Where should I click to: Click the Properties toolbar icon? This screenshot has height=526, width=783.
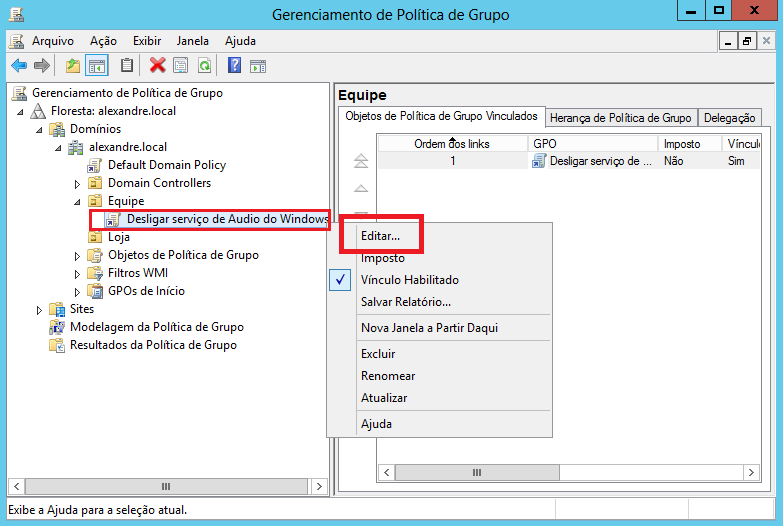click(181, 65)
